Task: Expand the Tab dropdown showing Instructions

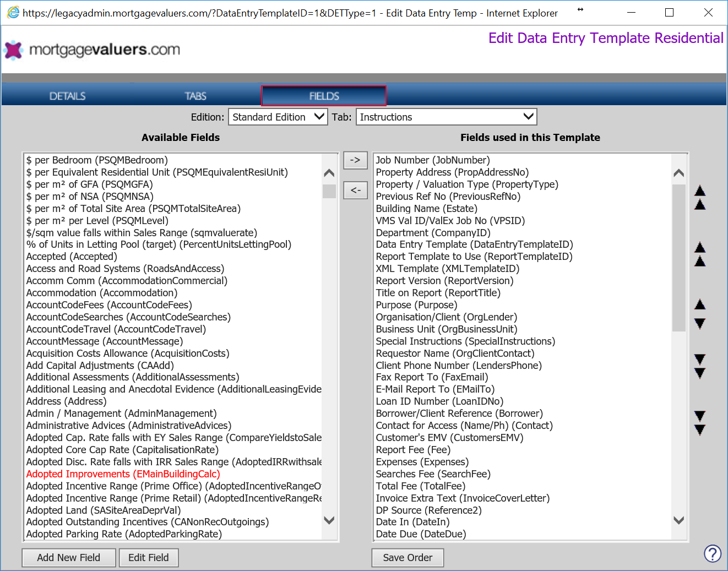Action: [x=446, y=117]
